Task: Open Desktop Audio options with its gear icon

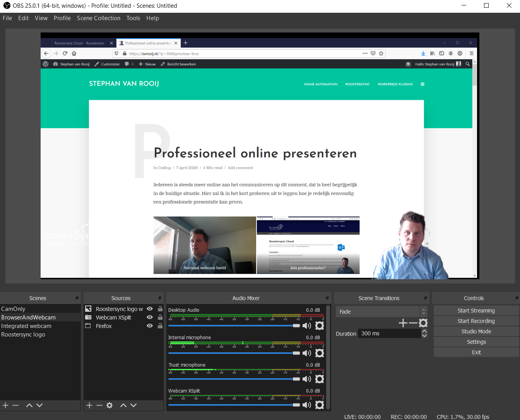Action: point(319,325)
